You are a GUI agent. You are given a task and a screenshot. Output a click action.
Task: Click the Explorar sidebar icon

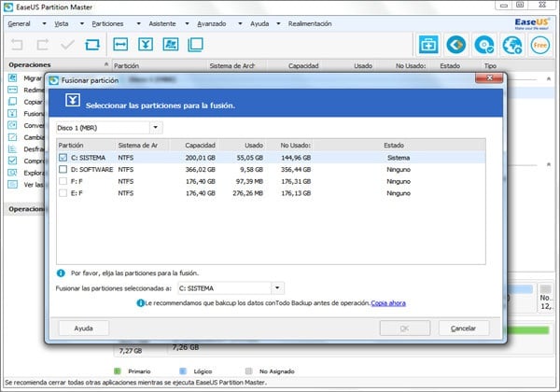12,173
